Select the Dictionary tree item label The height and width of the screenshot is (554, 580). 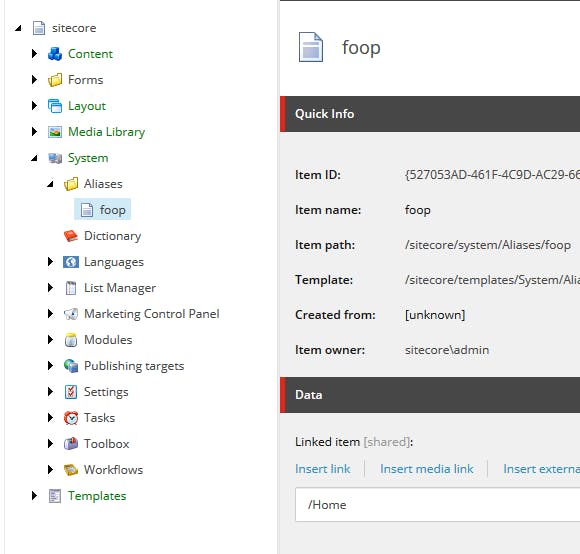[112, 236]
